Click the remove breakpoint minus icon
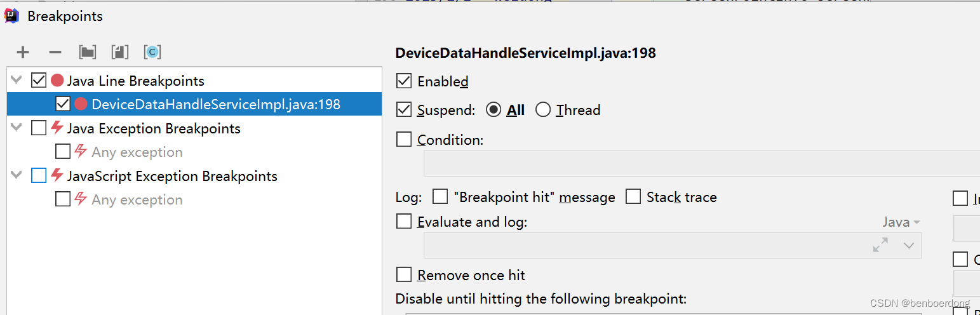 [x=55, y=52]
